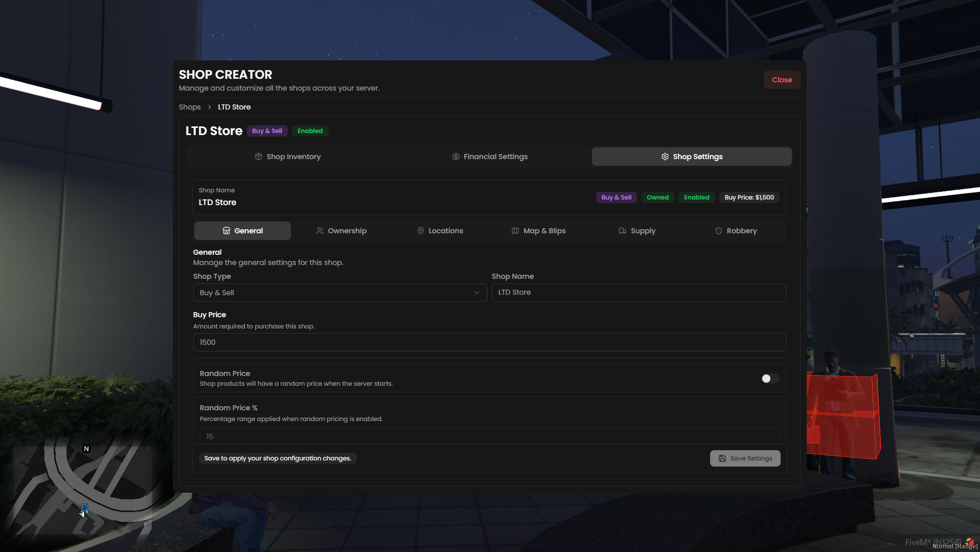Click the Close button

(x=782, y=80)
